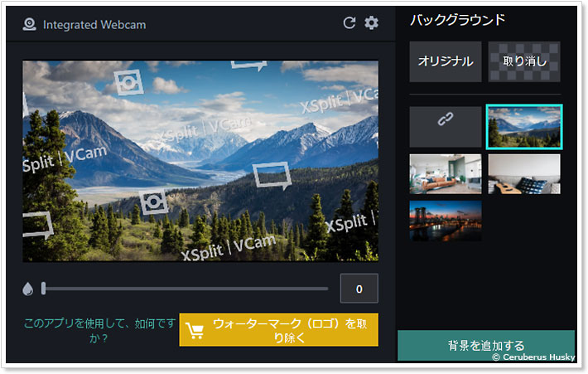Click the refresh camera icon
This screenshot has width=588, height=374.
(x=349, y=23)
